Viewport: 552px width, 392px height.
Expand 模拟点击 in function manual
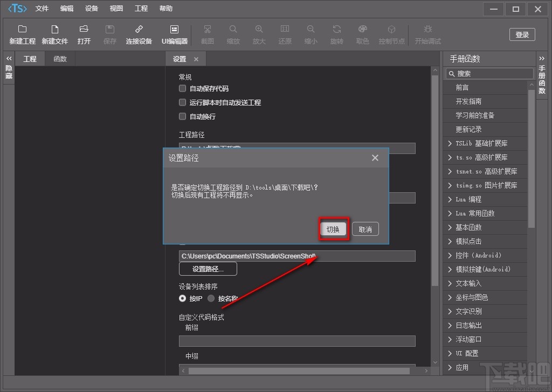pos(450,241)
